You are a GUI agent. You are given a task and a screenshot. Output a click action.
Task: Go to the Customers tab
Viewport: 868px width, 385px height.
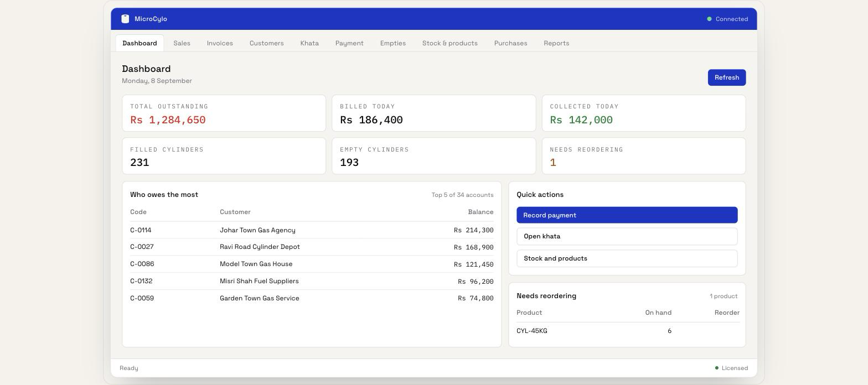(266, 43)
